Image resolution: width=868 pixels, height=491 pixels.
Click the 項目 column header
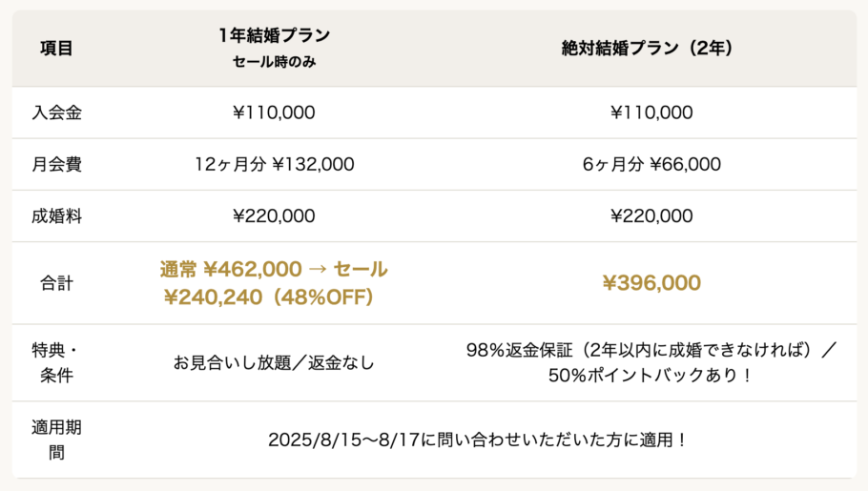pos(56,49)
